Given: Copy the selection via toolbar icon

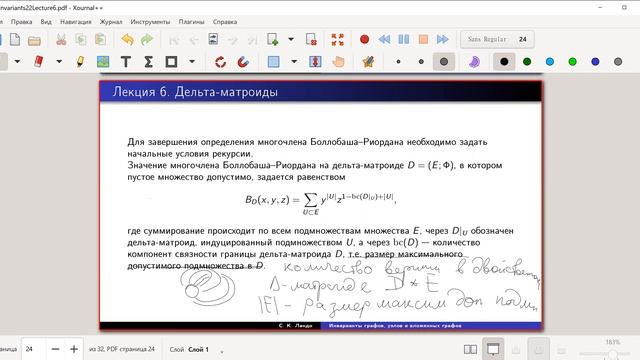Looking at the screenshot, I should click(x=81, y=40).
